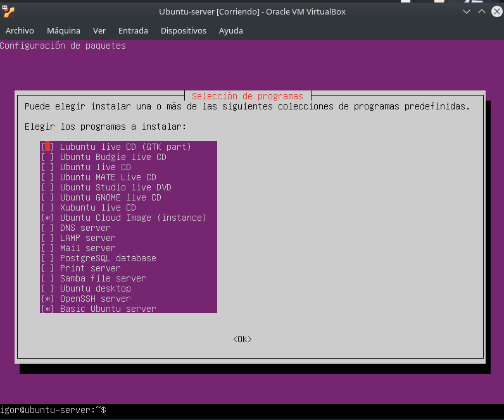The height and width of the screenshot is (420, 504).
Task: Toggle the Mail server checkbox
Action: pyautogui.click(x=47, y=248)
